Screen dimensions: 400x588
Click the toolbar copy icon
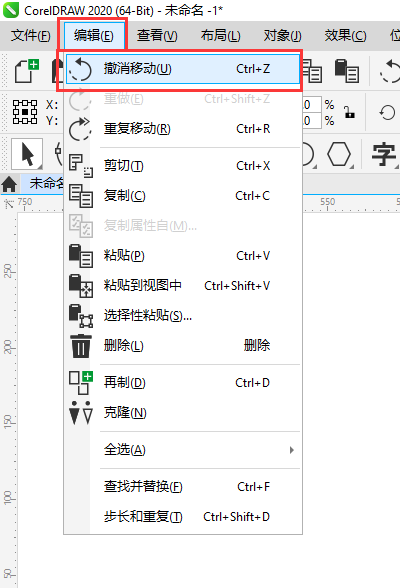click(312, 70)
